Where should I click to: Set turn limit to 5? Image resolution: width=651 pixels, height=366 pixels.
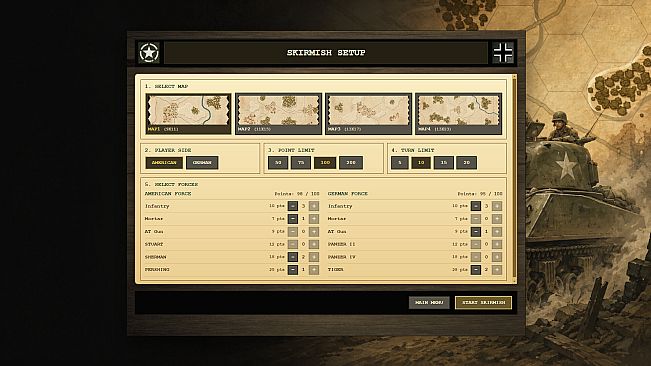pos(400,163)
